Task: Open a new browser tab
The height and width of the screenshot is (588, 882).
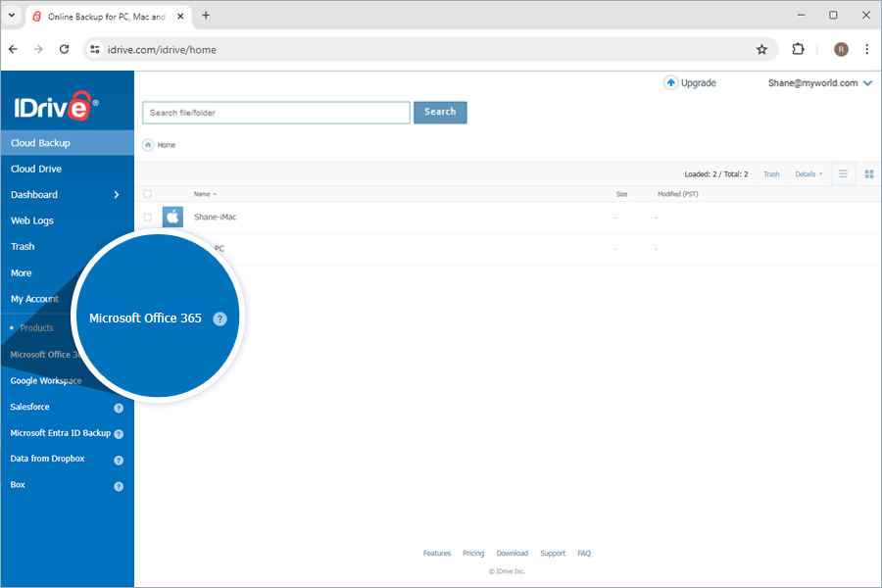Action: pyautogui.click(x=206, y=16)
